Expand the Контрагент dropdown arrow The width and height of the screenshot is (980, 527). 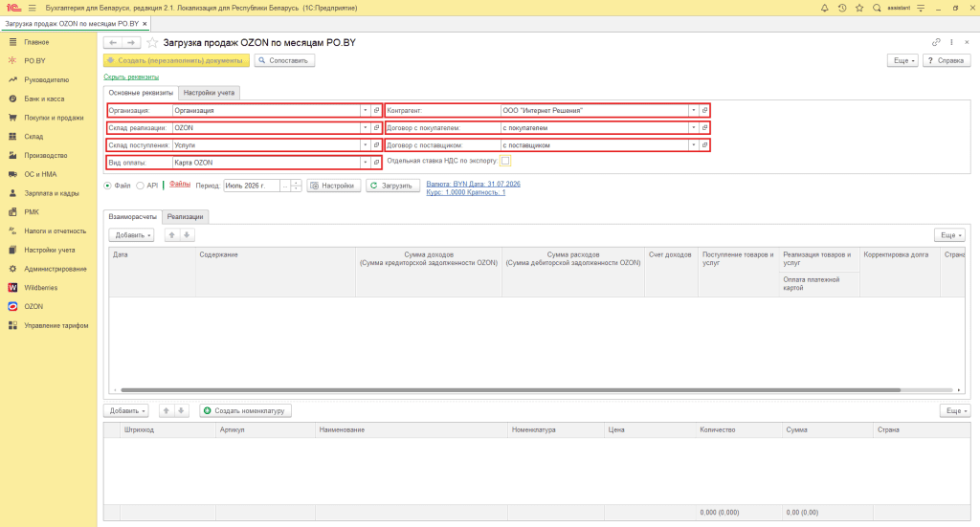[x=693, y=111]
